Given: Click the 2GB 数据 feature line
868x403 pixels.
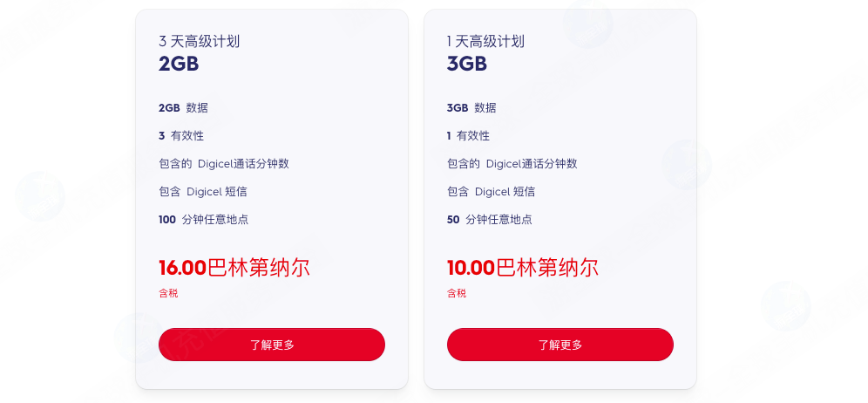Looking at the screenshot, I should point(183,108).
